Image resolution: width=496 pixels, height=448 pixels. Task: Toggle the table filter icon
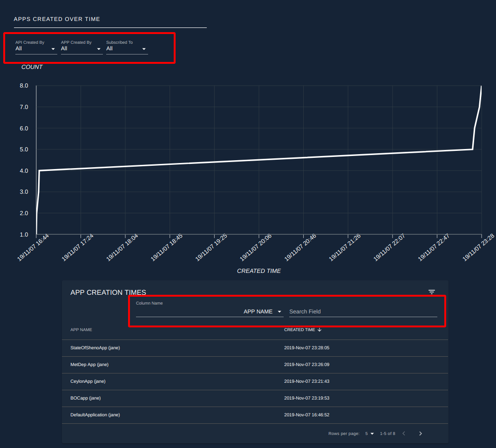click(431, 292)
